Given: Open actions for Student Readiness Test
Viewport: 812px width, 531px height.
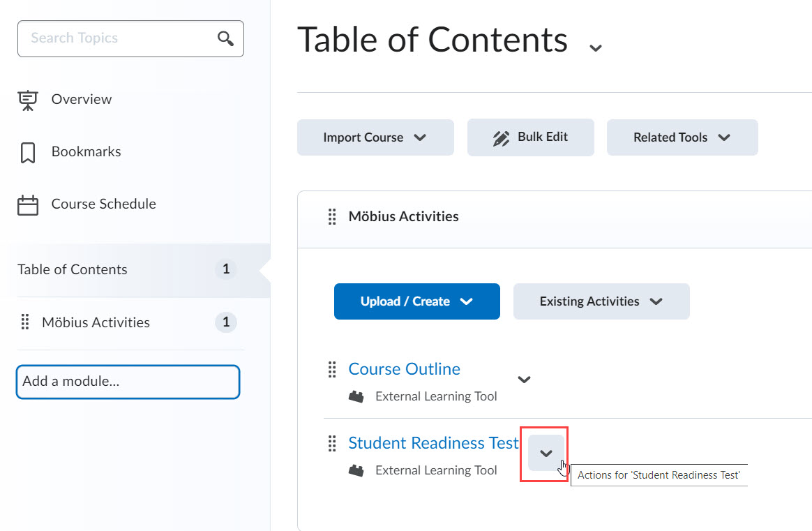Looking at the screenshot, I should tap(545, 454).
